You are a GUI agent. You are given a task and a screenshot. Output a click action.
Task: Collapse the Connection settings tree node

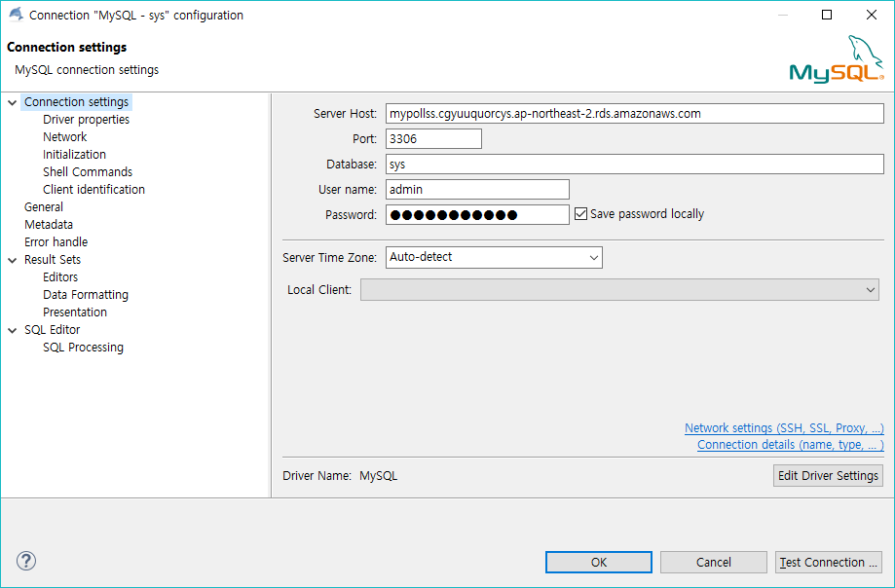pyautogui.click(x=12, y=102)
